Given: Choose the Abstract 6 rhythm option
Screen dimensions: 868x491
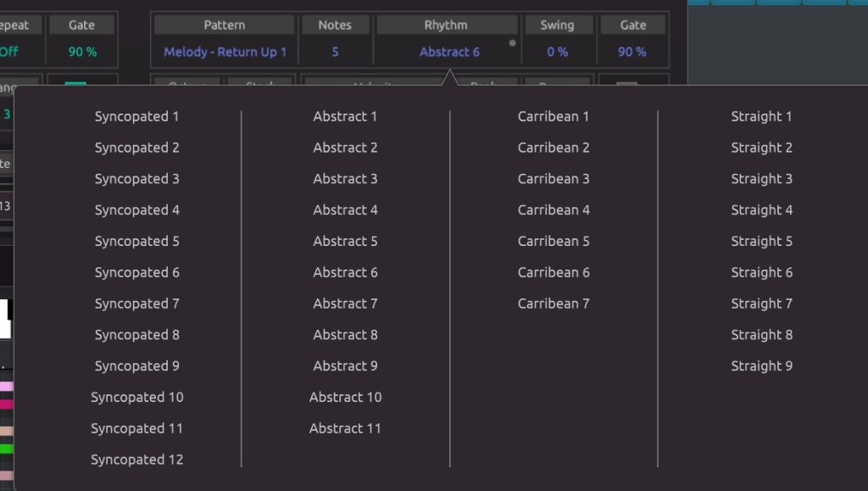Looking at the screenshot, I should point(345,273).
